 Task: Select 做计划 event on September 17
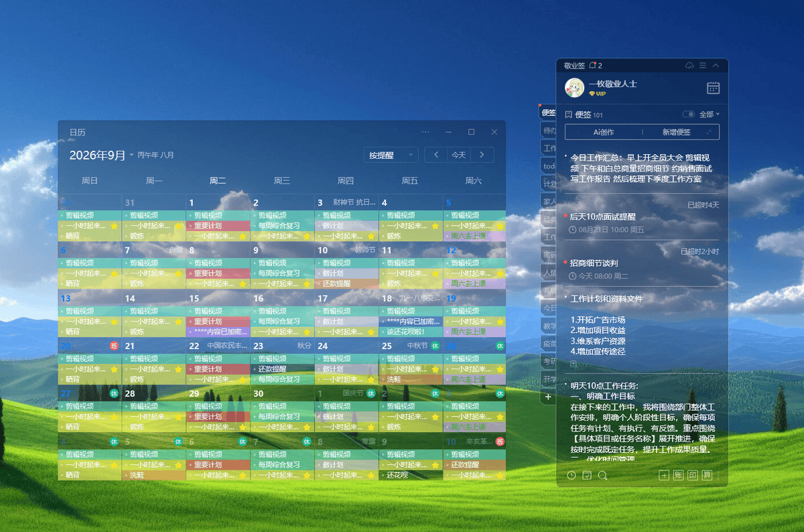coord(347,322)
